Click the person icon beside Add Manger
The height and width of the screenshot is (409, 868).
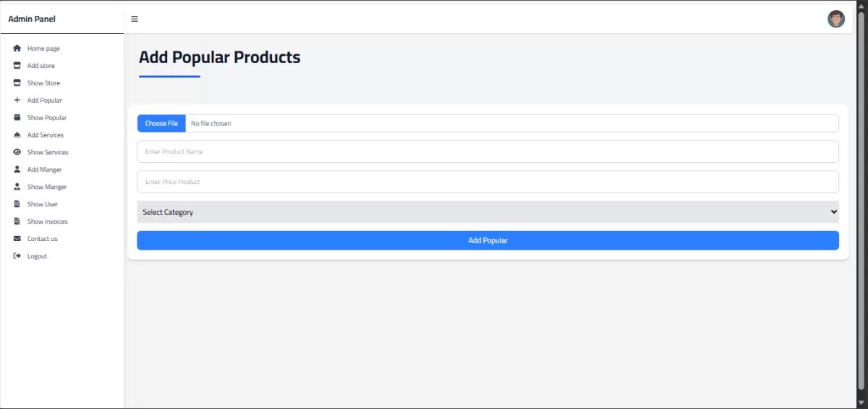(x=17, y=169)
